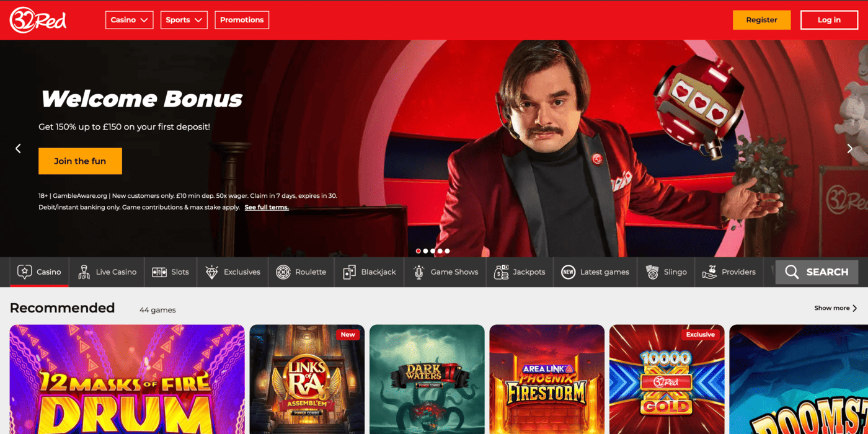The width and height of the screenshot is (868, 434).
Task: Switch to the Blackjack tab label
Action: point(378,272)
